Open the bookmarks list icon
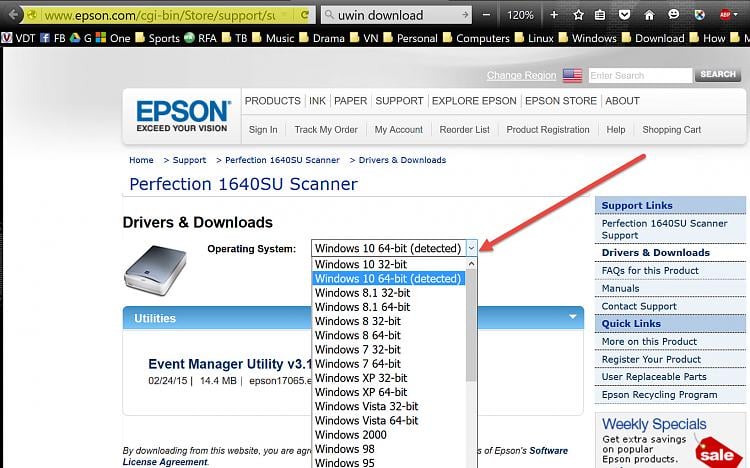The width and height of the screenshot is (750, 468). click(x=600, y=15)
